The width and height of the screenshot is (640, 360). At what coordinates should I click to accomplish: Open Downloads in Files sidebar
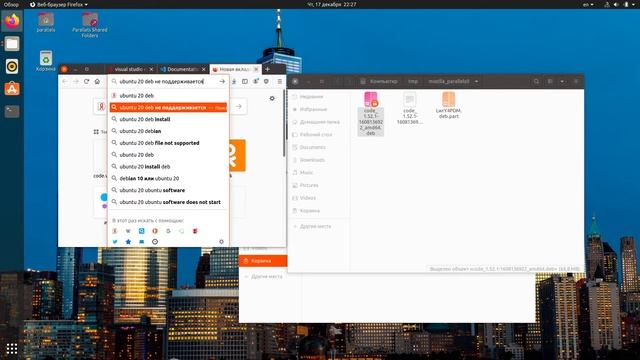[312, 160]
